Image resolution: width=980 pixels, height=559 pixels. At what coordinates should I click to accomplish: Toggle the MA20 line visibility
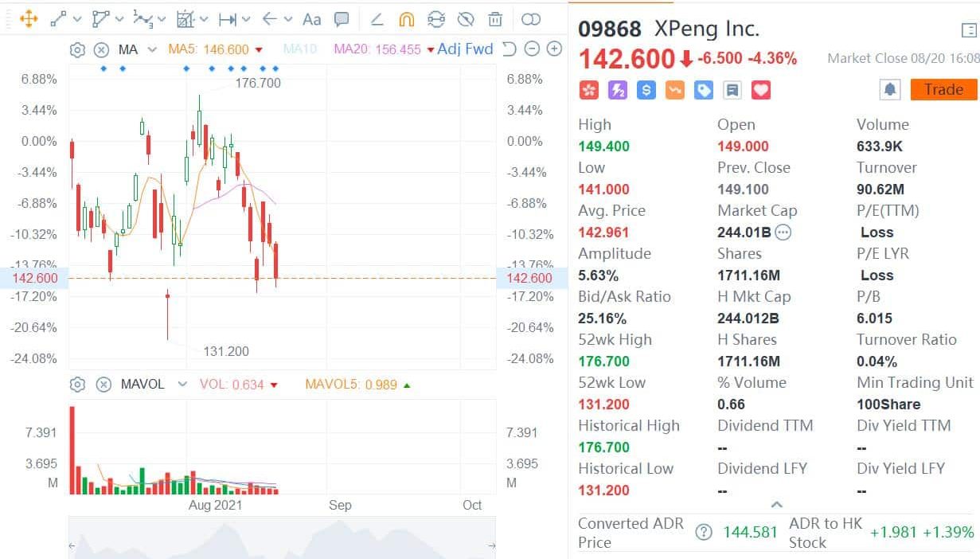(385, 49)
